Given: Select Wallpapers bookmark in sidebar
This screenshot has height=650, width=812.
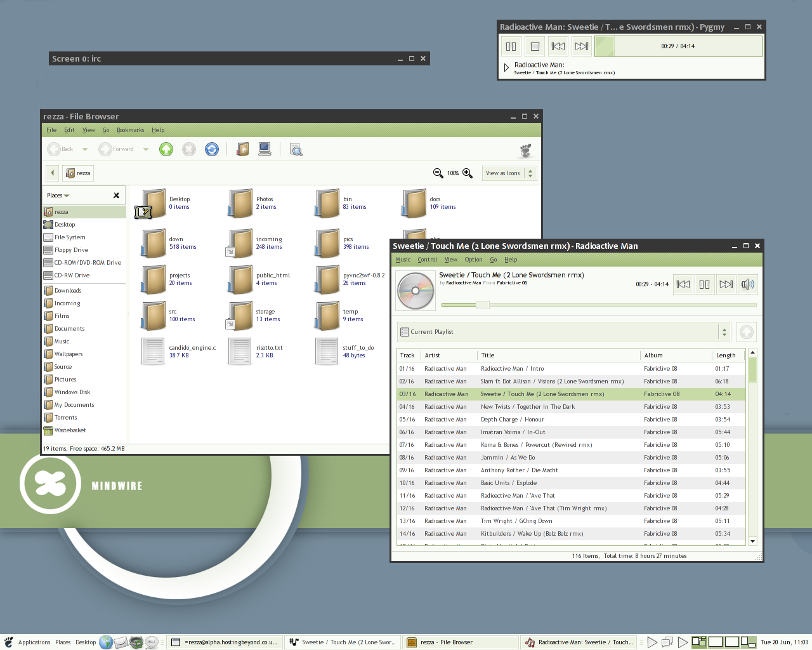Looking at the screenshot, I should pyautogui.click(x=84, y=354).
